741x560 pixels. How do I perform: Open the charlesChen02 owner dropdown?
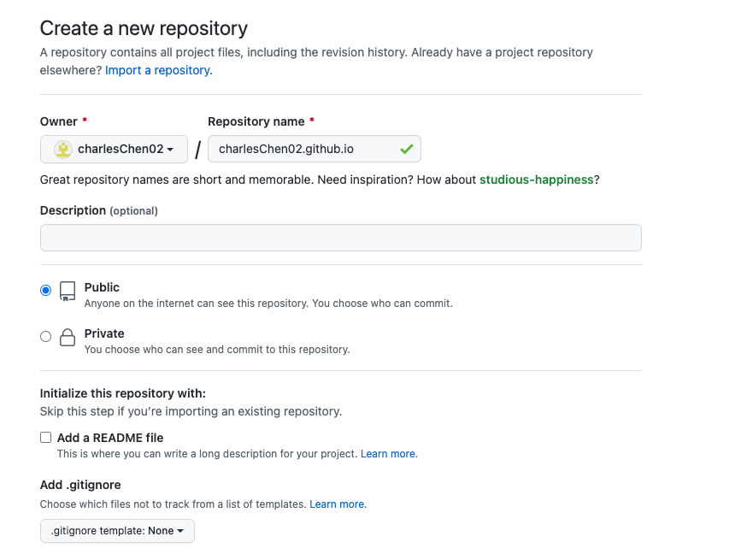point(114,150)
